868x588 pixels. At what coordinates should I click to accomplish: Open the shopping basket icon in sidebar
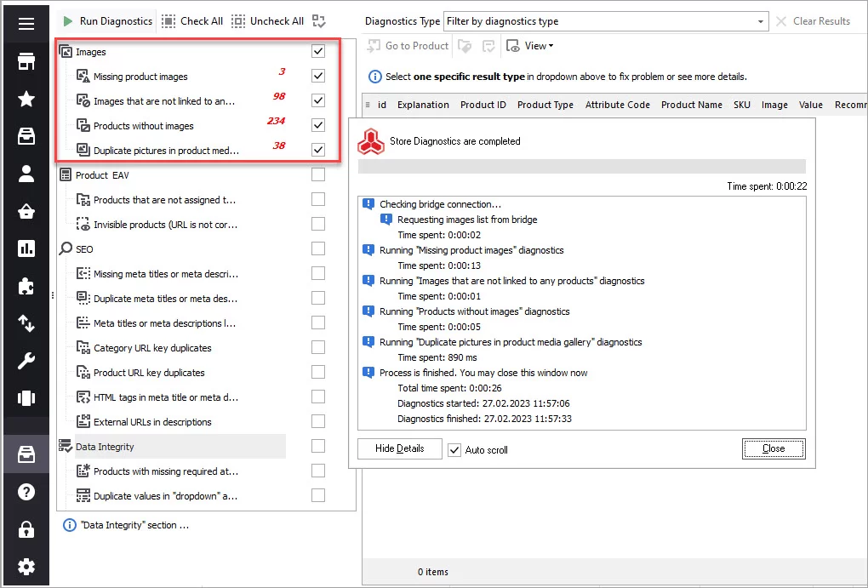pos(26,212)
